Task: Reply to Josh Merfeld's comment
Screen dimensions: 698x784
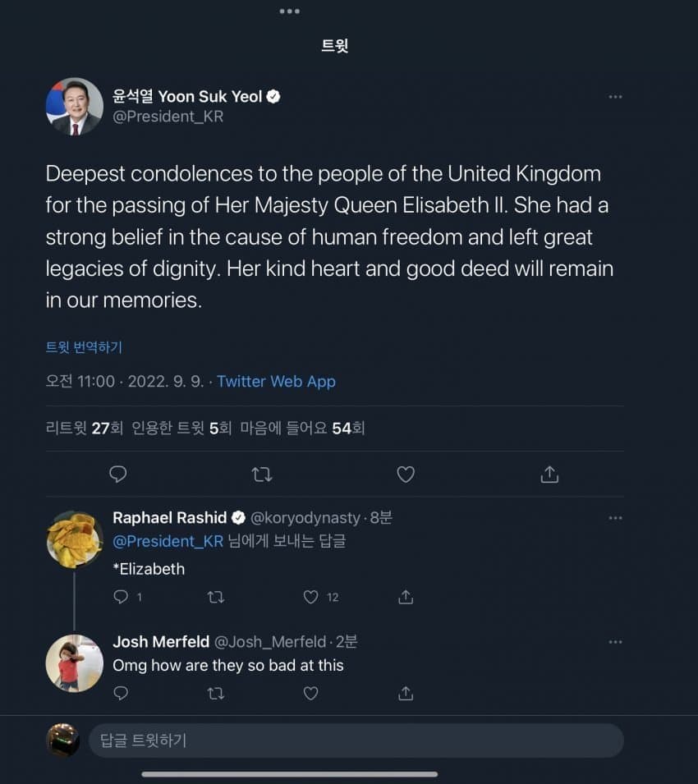Action: coord(121,694)
